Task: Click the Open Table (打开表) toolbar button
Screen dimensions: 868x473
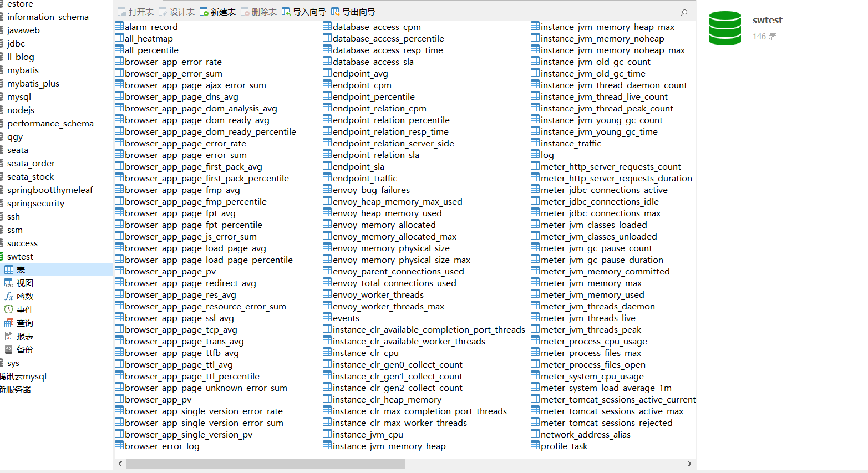Action: [135, 12]
